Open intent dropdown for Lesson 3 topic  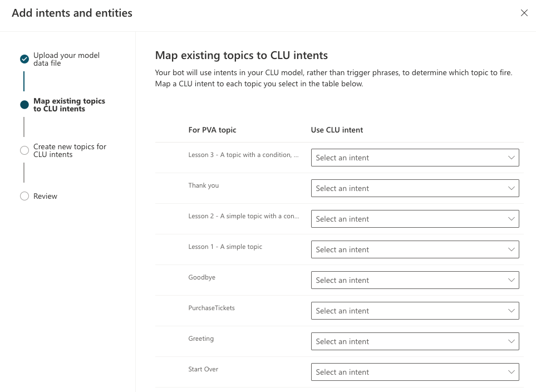pyautogui.click(x=415, y=158)
